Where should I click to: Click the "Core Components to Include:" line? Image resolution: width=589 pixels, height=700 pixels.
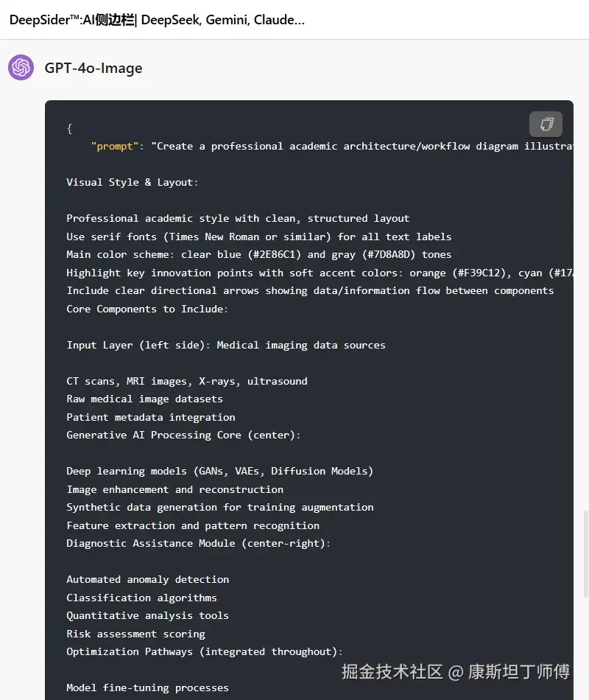(x=147, y=309)
